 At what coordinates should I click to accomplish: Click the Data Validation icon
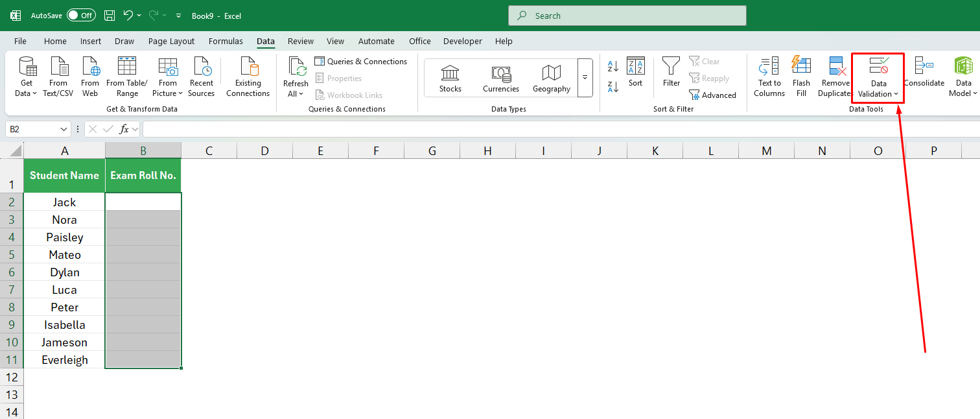pyautogui.click(x=879, y=66)
